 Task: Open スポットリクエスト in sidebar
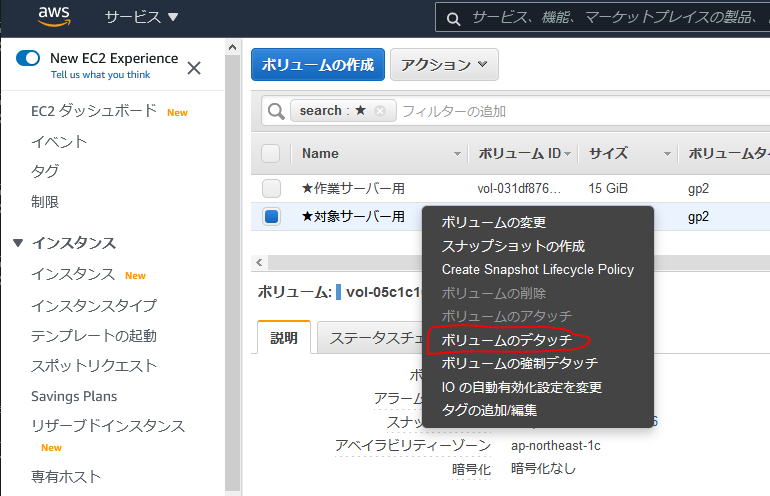point(94,366)
